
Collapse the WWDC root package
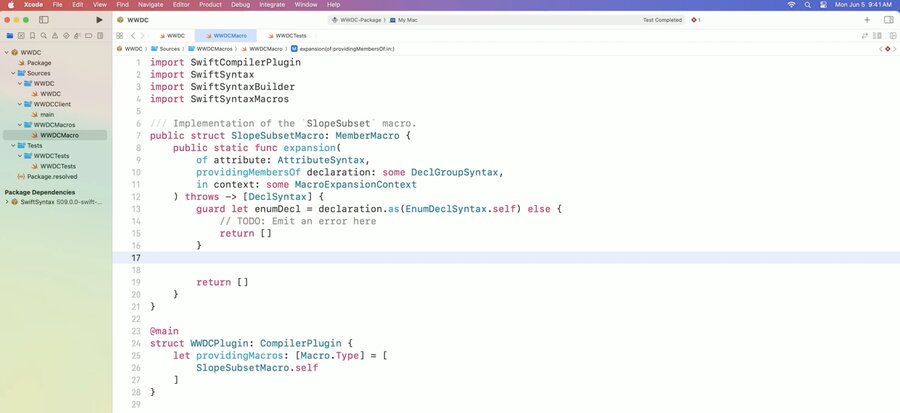6,52
